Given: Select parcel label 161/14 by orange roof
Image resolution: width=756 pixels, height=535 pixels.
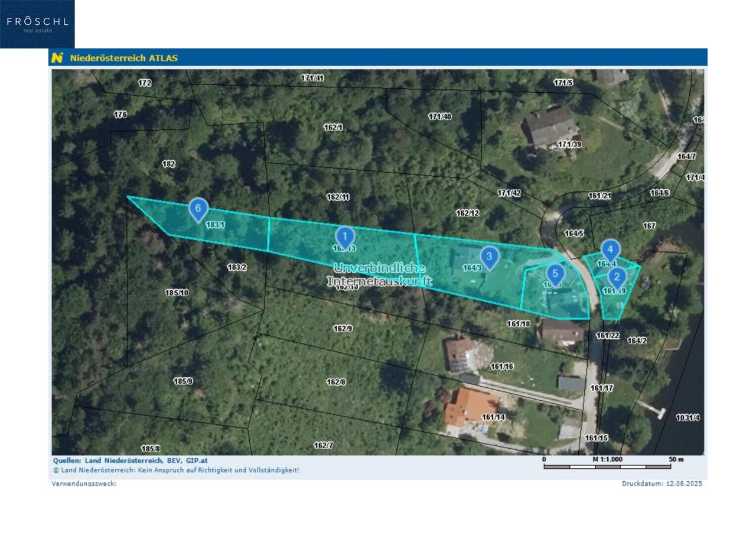Looking at the screenshot, I should [x=493, y=417].
